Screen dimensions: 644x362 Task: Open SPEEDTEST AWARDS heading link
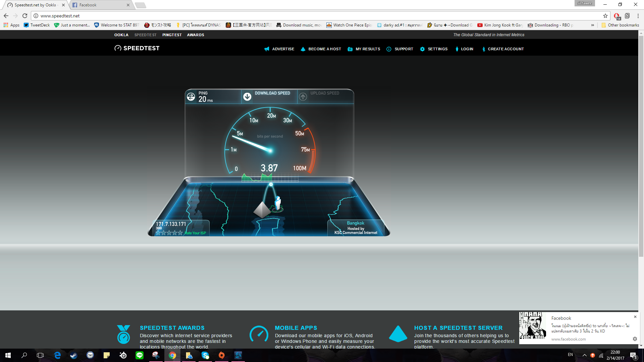coord(172,328)
